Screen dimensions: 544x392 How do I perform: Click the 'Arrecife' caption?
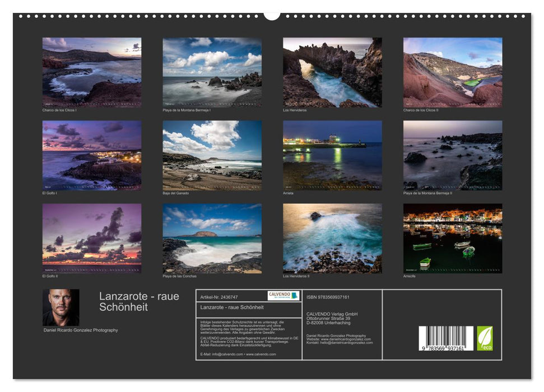(410, 277)
